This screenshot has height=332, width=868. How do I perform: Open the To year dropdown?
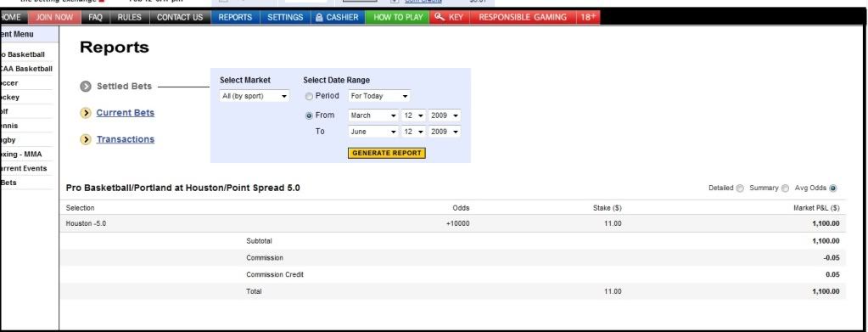pos(444,132)
